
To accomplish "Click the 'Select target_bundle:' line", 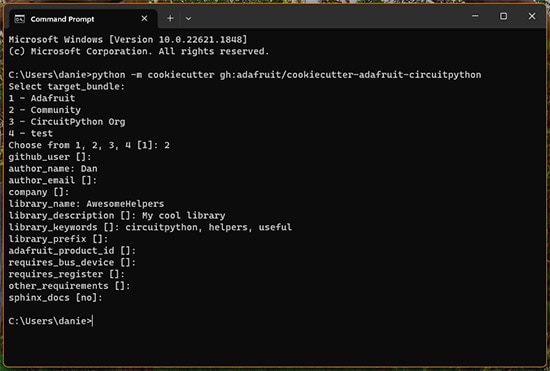I will [x=67, y=87].
